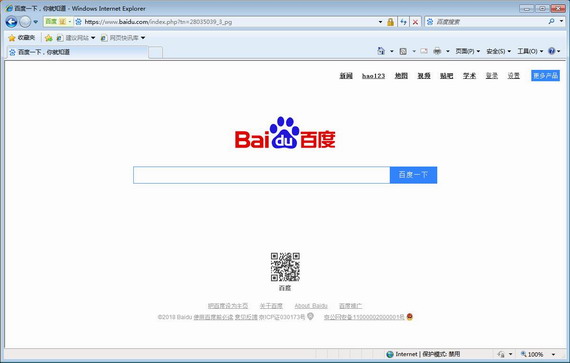
Task: Open the Favorites (收藏夹) star button
Action: 21,38
